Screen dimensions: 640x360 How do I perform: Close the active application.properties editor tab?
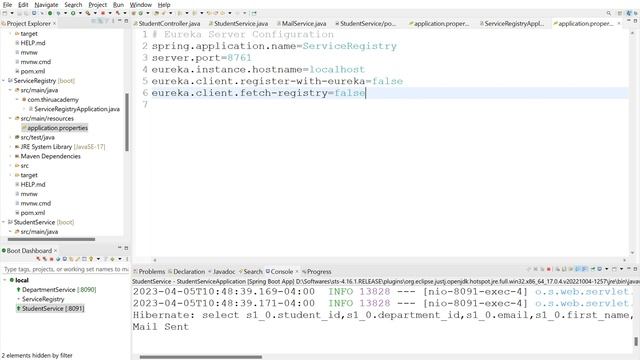tap(619, 24)
